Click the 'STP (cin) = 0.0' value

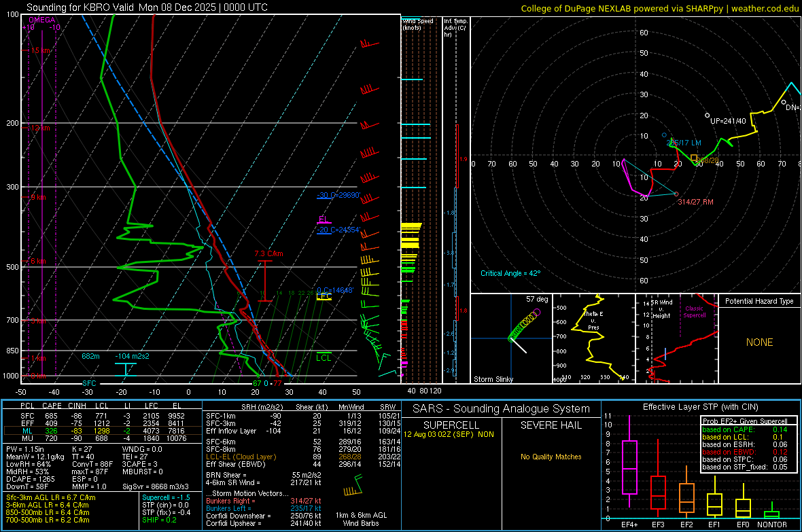tap(165, 505)
